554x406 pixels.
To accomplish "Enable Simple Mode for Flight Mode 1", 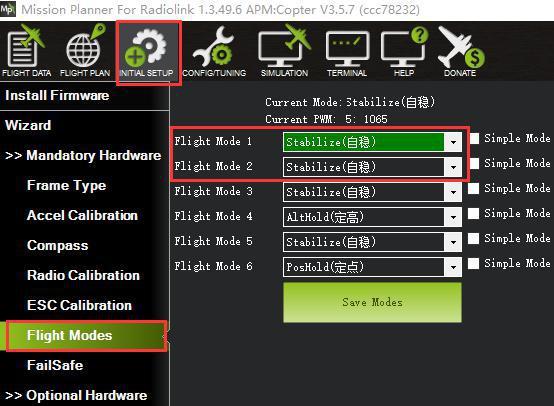I will [x=474, y=139].
